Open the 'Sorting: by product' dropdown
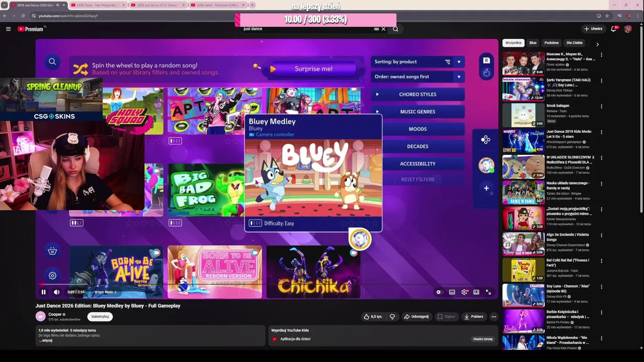This screenshot has height=362, width=644. [418, 62]
